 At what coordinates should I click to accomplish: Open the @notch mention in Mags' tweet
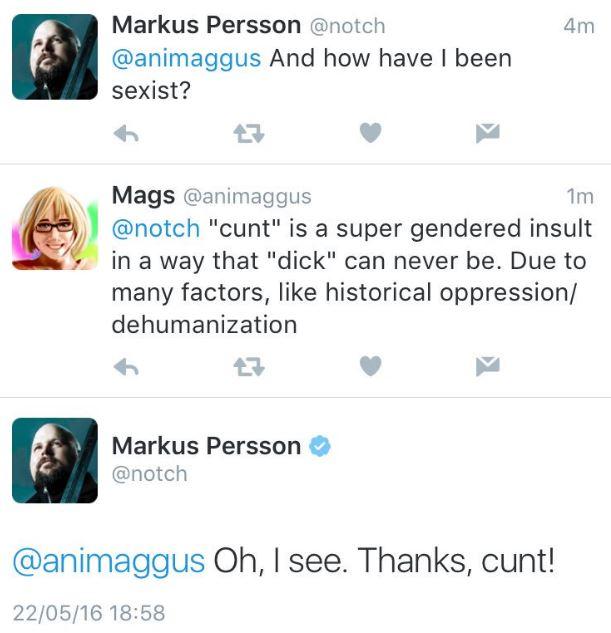[155, 228]
